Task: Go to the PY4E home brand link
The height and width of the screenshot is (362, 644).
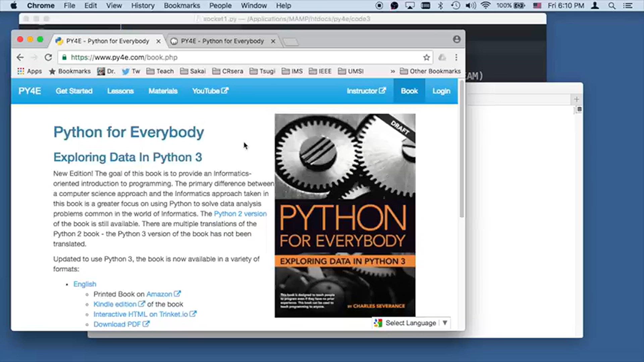Action: click(30, 91)
